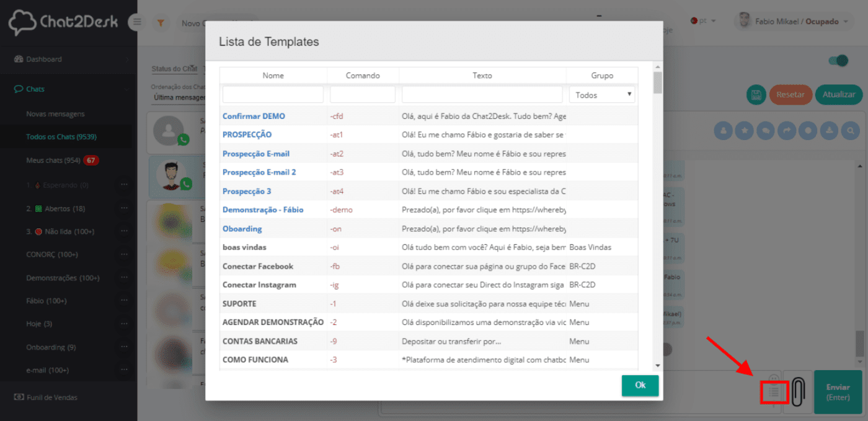Click the Conectar Instagram template row

coord(429,285)
